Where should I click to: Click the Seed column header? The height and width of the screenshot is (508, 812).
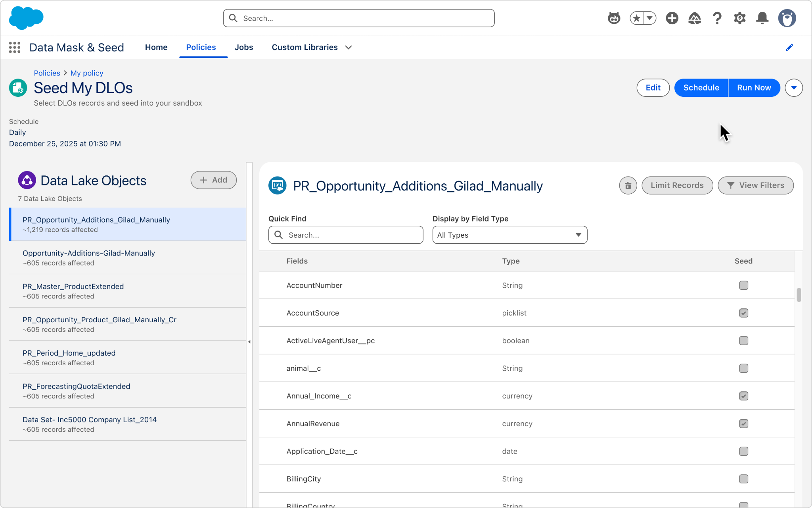pyautogui.click(x=743, y=261)
